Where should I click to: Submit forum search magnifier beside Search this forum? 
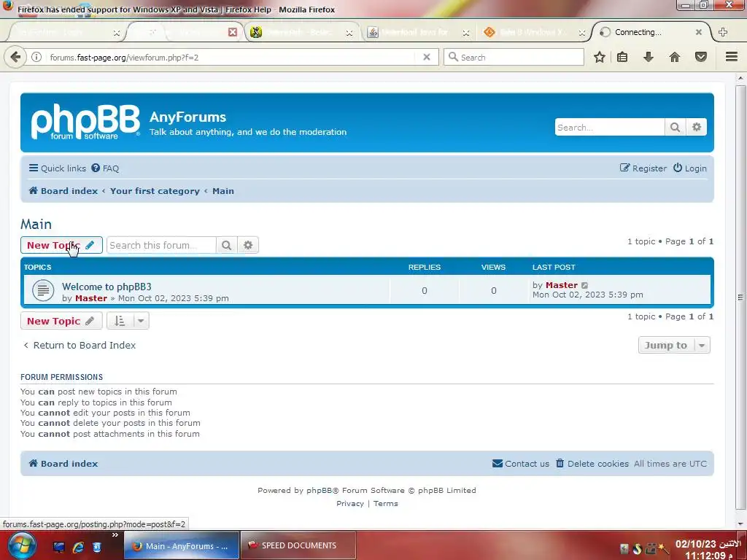(226, 245)
